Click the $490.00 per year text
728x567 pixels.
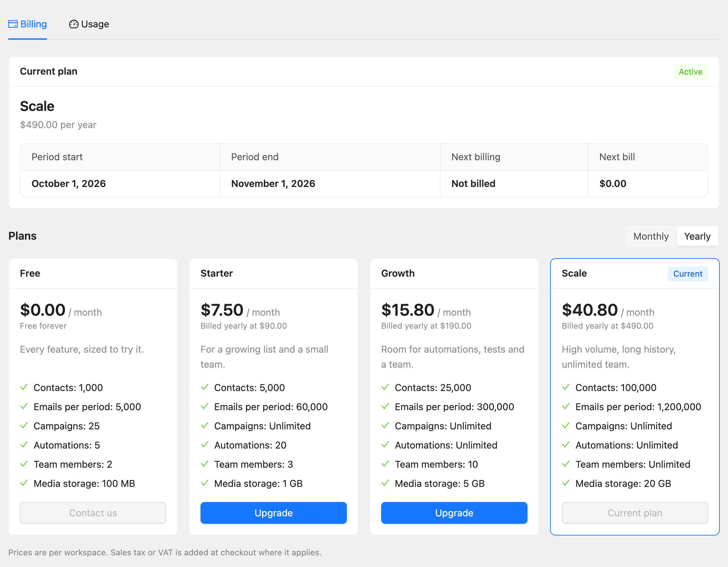[58, 125]
